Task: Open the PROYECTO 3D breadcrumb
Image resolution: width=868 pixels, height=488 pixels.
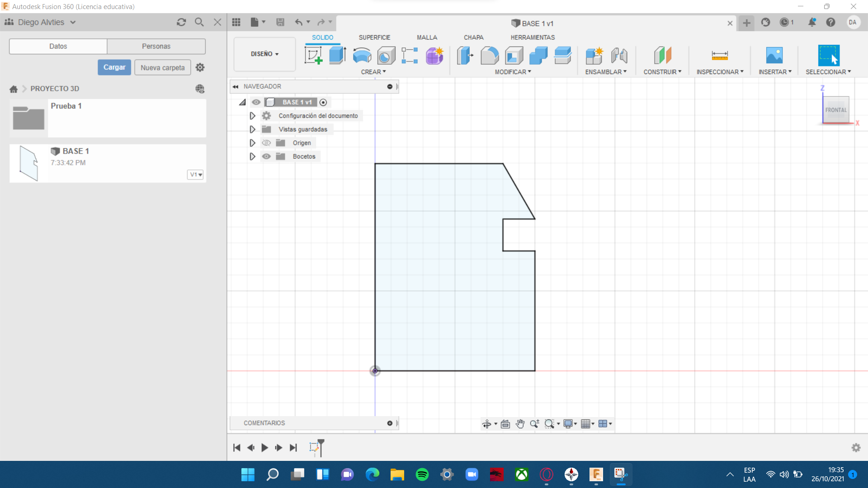Action: click(55, 89)
